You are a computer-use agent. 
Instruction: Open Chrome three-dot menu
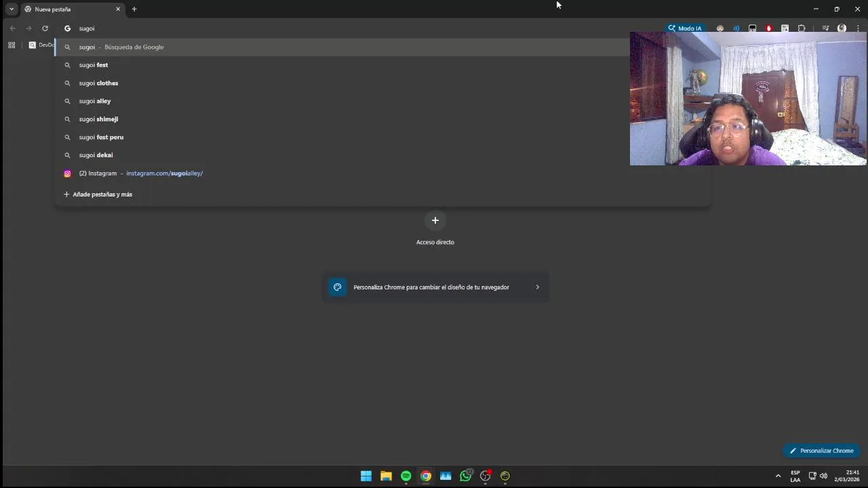(856, 28)
